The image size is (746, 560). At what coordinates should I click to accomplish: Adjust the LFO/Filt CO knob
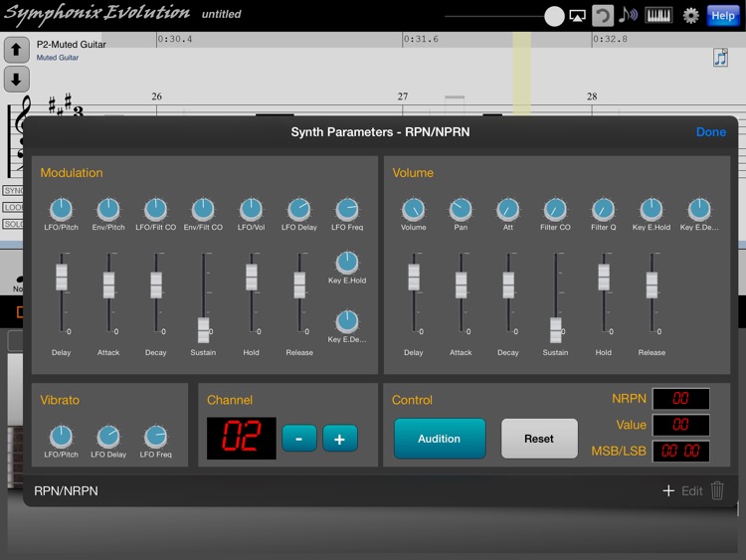click(155, 209)
